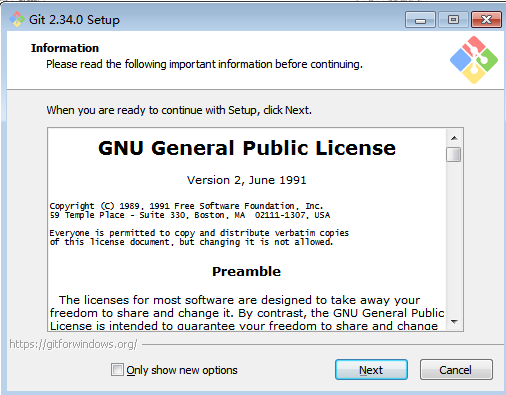The height and width of the screenshot is (395, 506).
Task: Click the Cancel button
Action: [x=456, y=370]
